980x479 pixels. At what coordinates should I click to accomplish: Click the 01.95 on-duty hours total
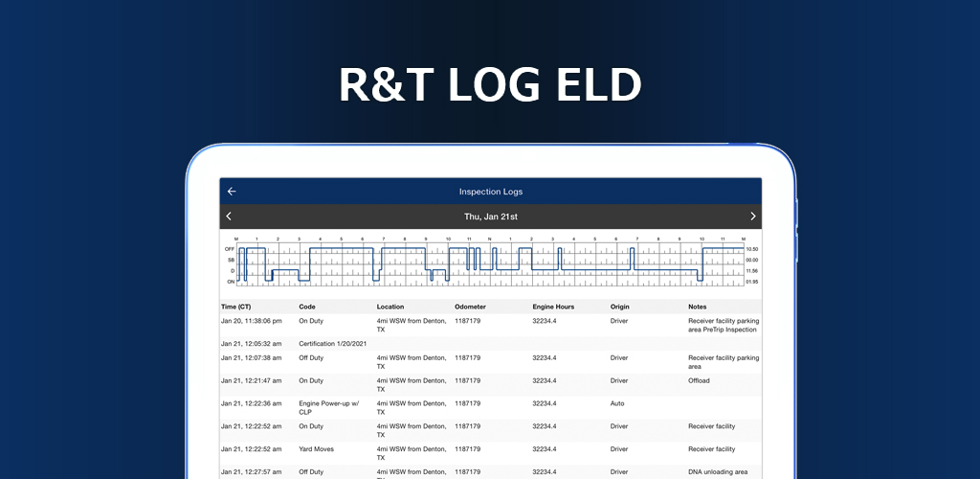pyautogui.click(x=752, y=282)
